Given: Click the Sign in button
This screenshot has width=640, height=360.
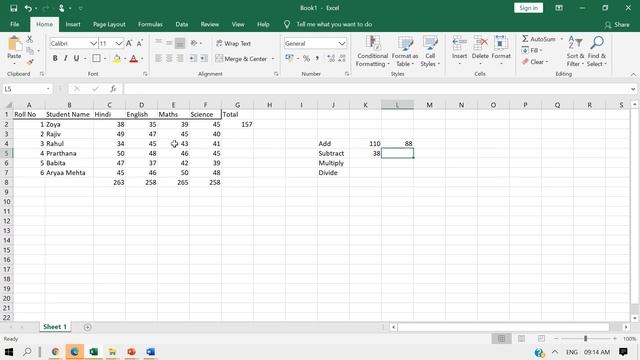Looking at the screenshot, I should point(529,8).
